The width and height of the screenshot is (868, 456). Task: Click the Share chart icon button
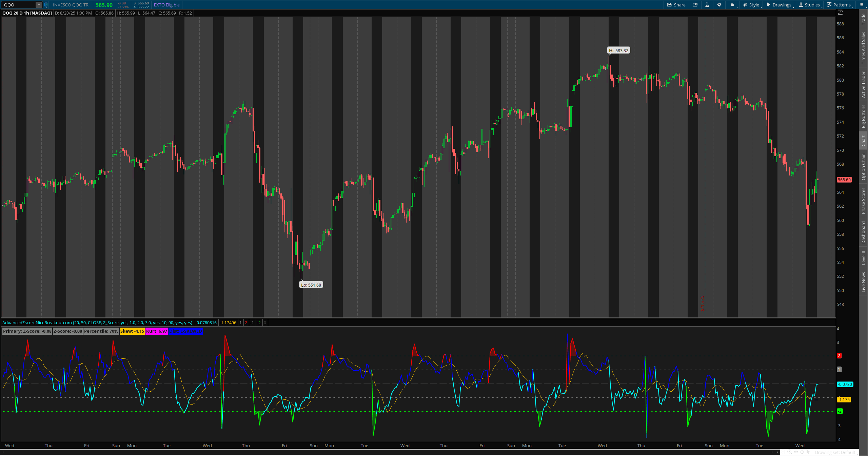point(676,5)
